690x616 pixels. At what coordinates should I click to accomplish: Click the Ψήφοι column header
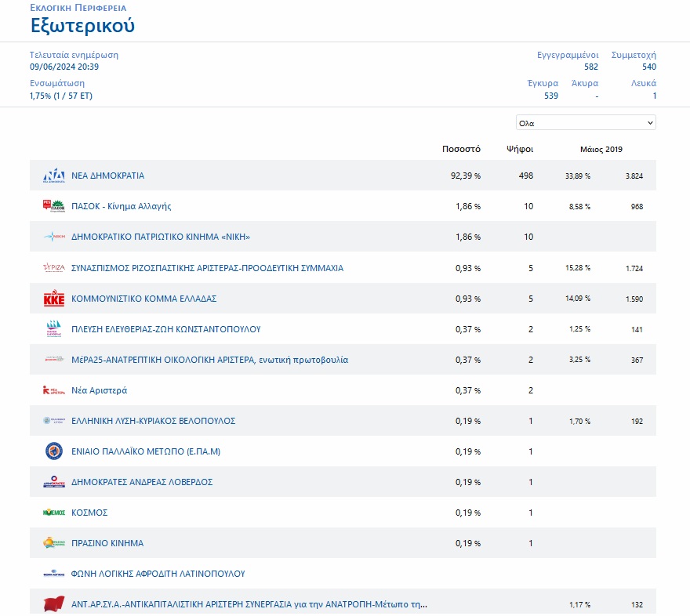pyautogui.click(x=520, y=149)
